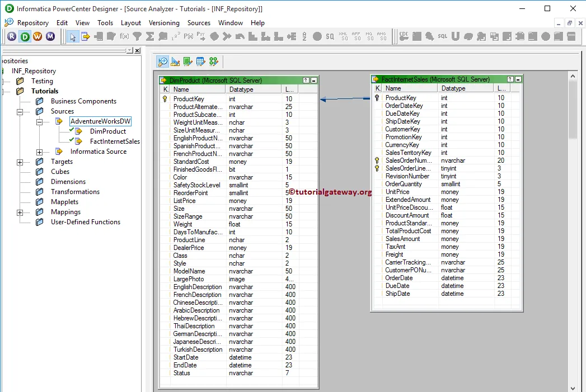Click the workspace vertical scrollbar thumb
Image resolution: width=586 pixels, height=392 pixels.
573,110
